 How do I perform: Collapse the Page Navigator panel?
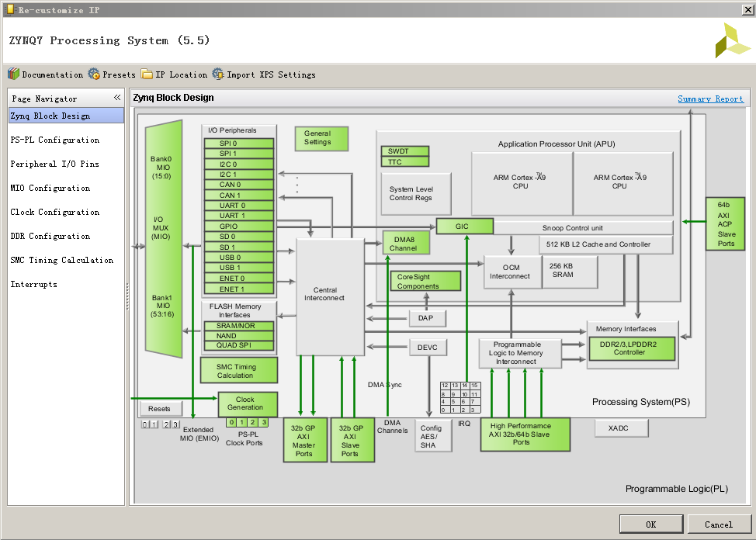click(x=117, y=98)
